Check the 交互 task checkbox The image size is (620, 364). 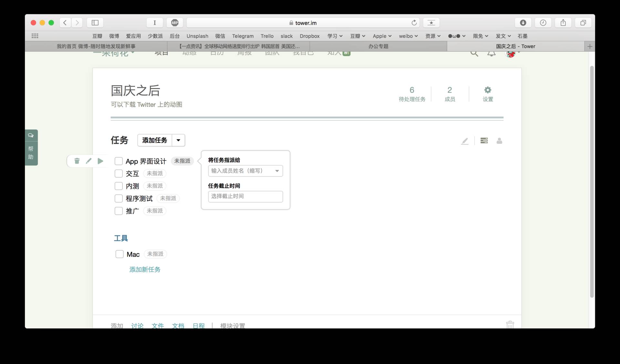click(119, 174)
